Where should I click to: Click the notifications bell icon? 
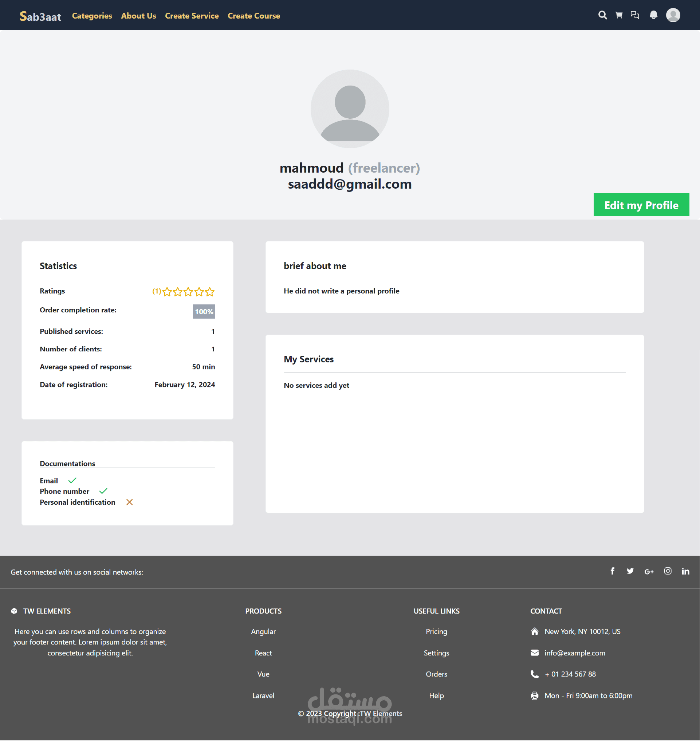653,15
